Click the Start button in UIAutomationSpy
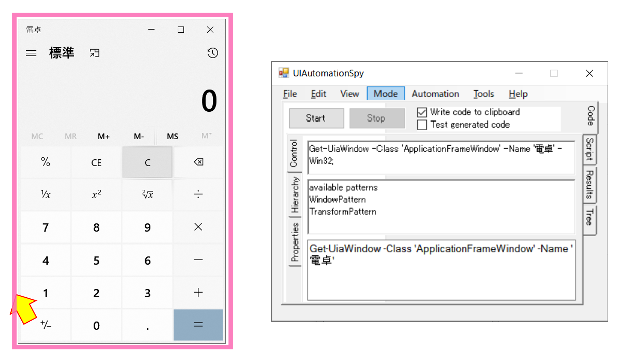 (316, 118)
